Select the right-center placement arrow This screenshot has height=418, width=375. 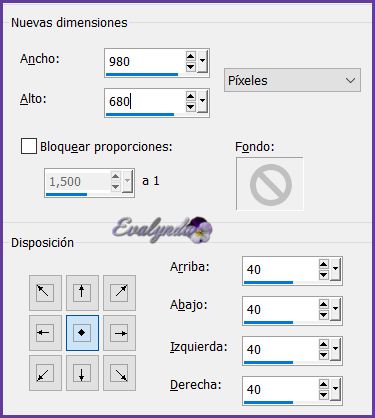pos(119,333)
